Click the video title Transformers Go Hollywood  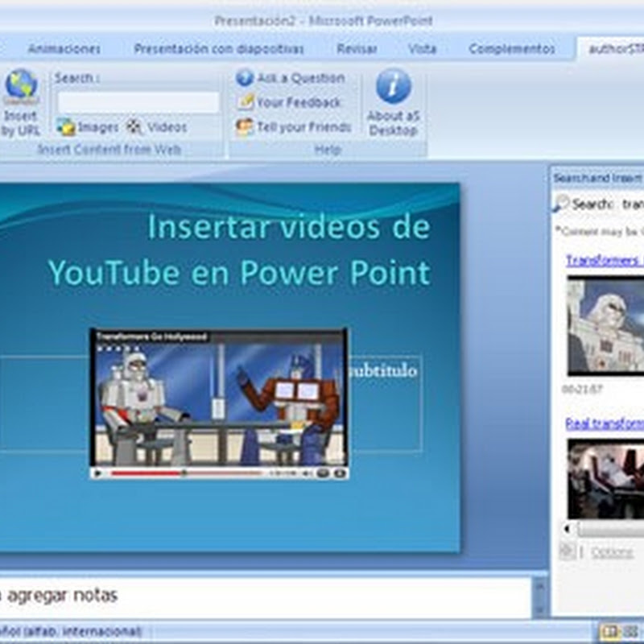(x=151, y=336)
